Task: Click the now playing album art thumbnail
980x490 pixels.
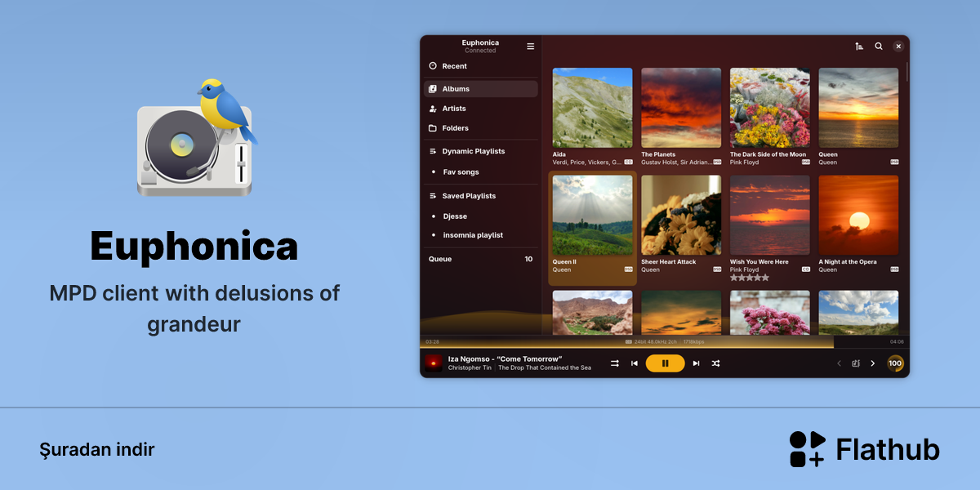Action: coord(434,363)
